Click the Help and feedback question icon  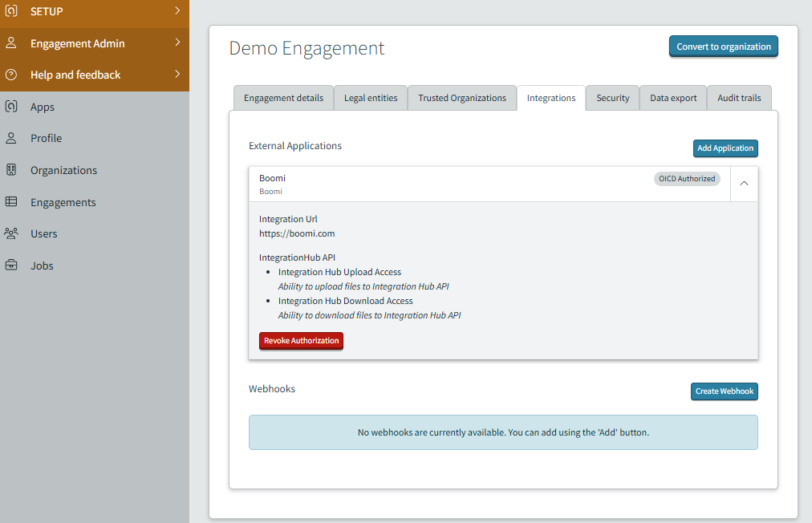[11, 75]
